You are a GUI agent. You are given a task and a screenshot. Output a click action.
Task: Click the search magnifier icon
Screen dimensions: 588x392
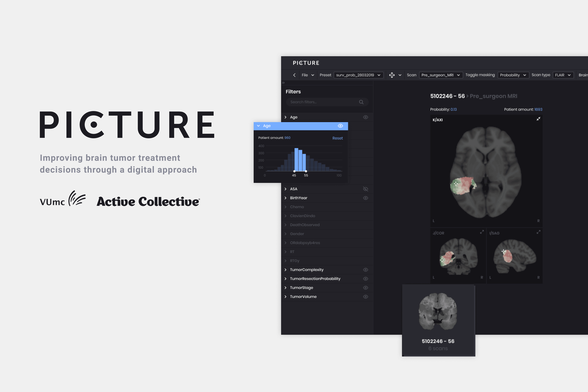(x=361, y=102)
